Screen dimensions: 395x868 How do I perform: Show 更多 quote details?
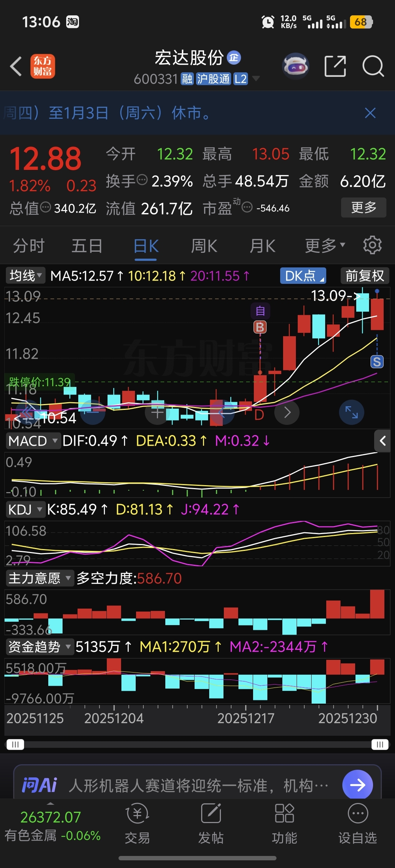click(x=364, y=208)
